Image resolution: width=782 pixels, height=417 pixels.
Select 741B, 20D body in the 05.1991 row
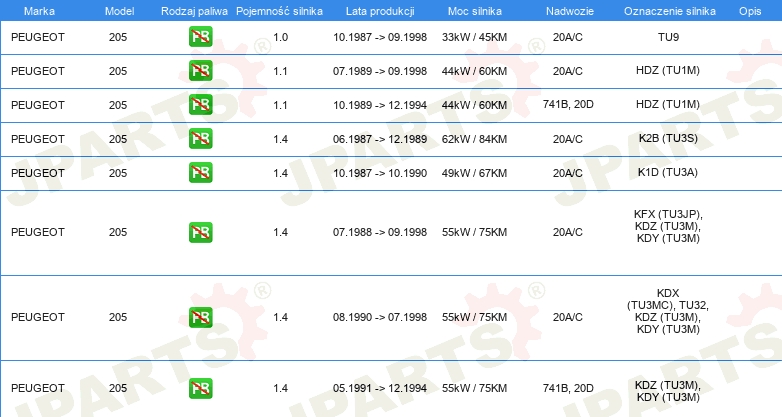point(568,388)
